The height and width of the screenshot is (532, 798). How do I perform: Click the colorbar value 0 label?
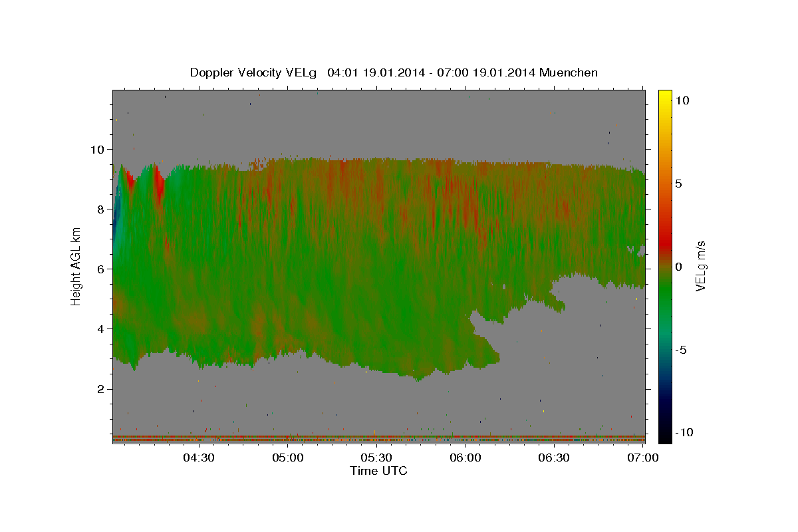678,267
